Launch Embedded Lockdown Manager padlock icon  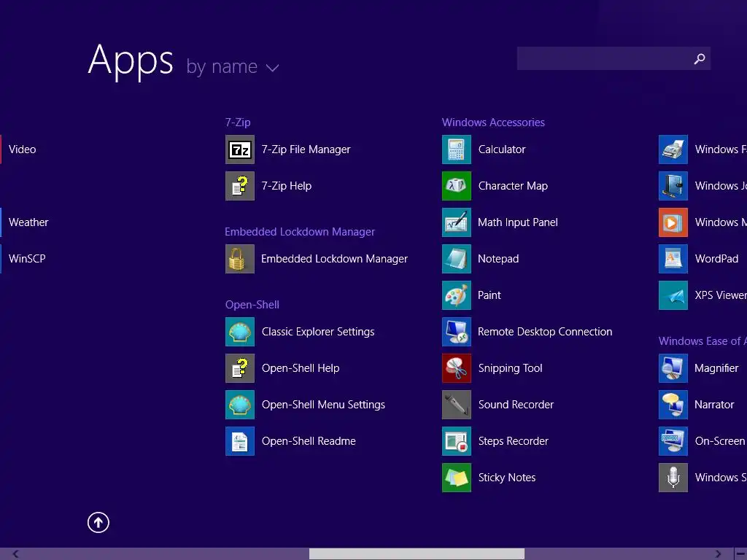point(239,259)
